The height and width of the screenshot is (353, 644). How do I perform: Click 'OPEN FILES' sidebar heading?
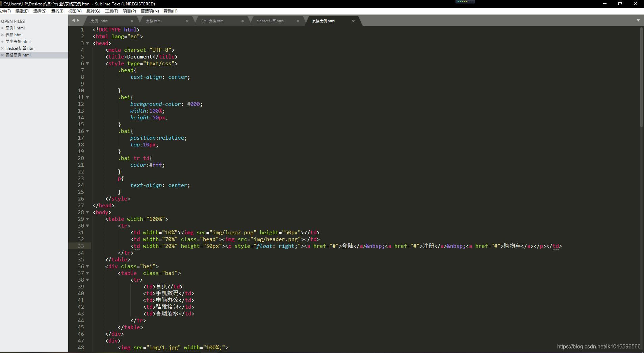[13, 21]
